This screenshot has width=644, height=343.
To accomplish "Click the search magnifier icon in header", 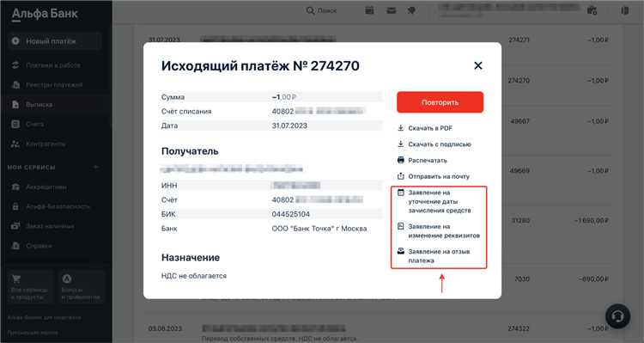I will (x=311, y=10).
